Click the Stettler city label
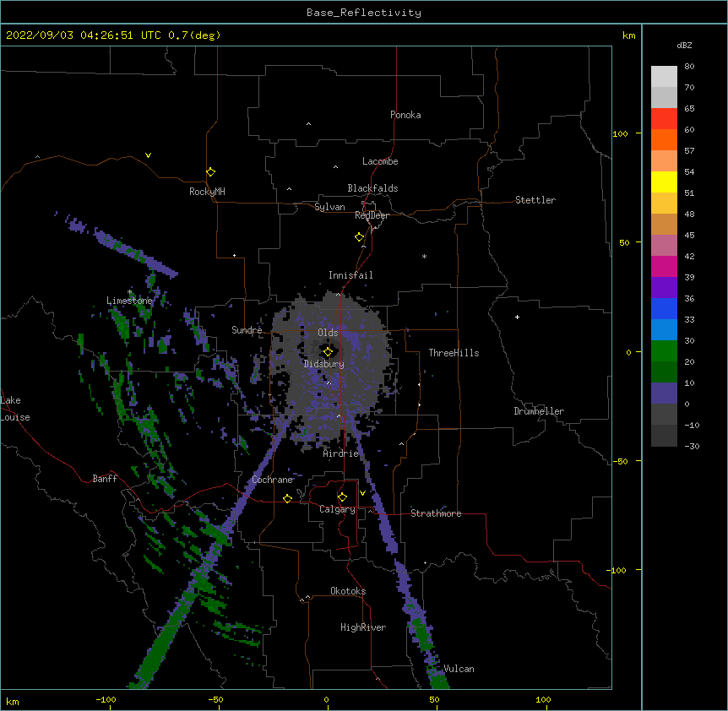Screen dimensions: 728x711 point(535,200)
